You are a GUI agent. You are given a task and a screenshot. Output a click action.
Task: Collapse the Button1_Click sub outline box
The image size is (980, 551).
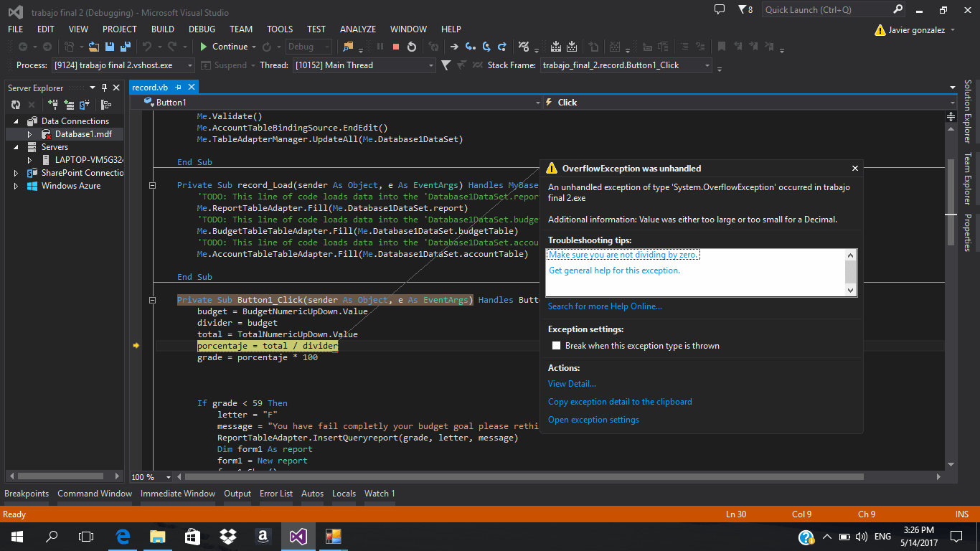(x=152, y=300)
